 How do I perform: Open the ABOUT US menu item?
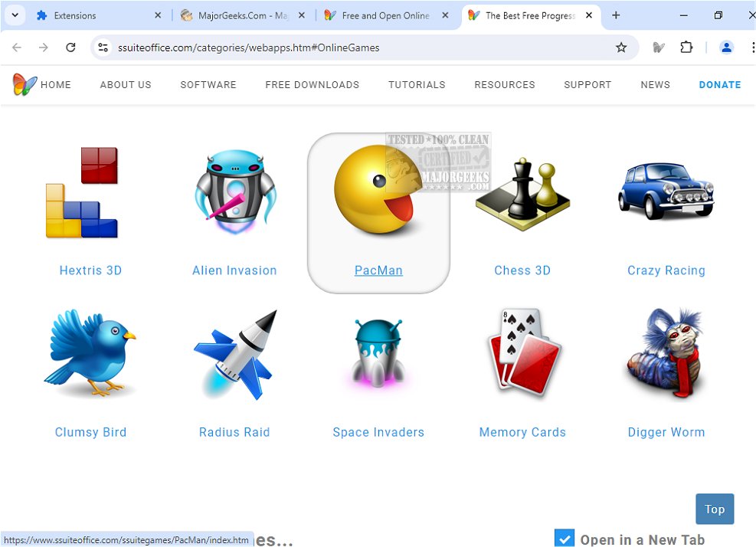pos(126,84)
